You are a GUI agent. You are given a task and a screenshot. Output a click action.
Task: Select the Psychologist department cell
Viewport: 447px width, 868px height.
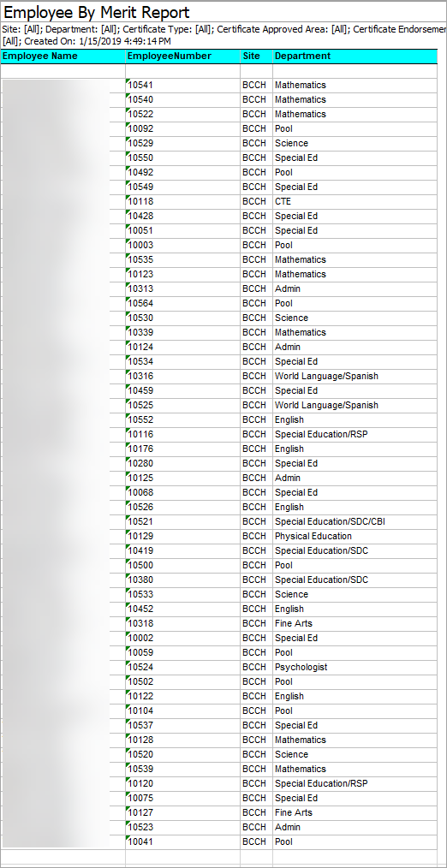click(355, 667)
